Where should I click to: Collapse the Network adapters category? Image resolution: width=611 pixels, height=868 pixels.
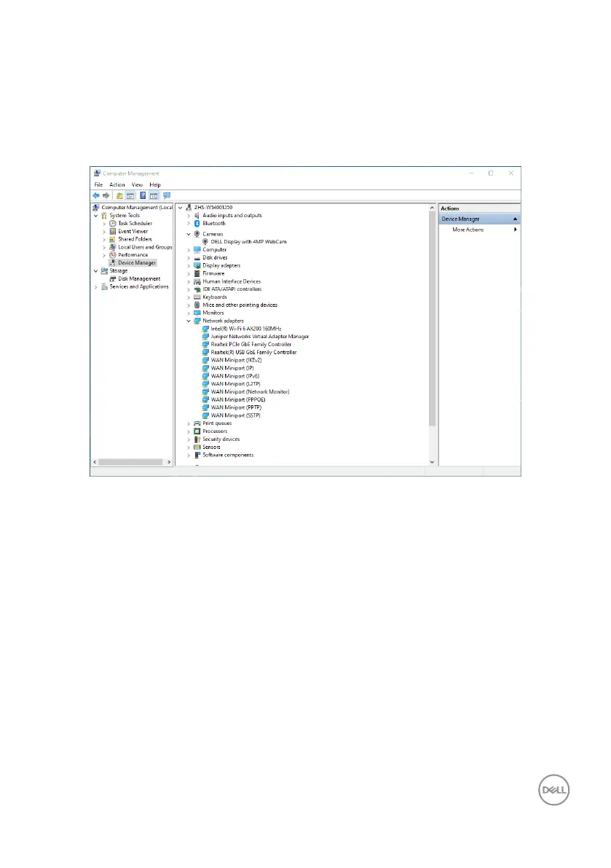pos(189,321)
